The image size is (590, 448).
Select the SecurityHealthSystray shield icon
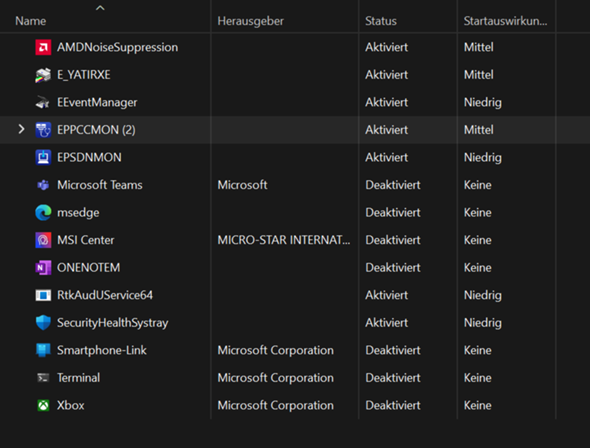coord(43,323)
